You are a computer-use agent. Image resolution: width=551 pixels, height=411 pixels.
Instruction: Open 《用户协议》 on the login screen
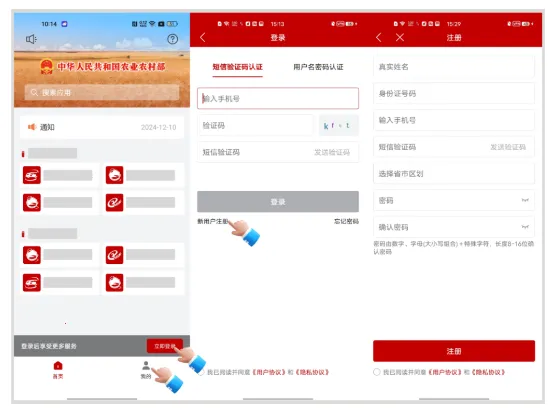(x=269, y=372)
